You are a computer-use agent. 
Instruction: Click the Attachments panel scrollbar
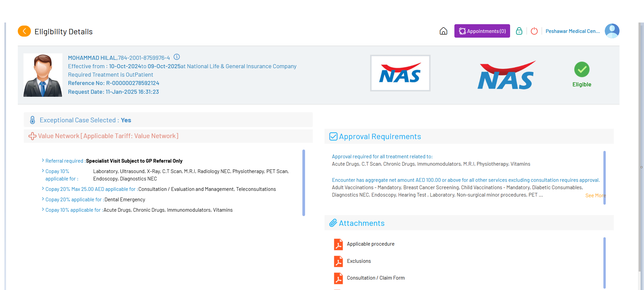pyautogui.click(x=604, y=263)
